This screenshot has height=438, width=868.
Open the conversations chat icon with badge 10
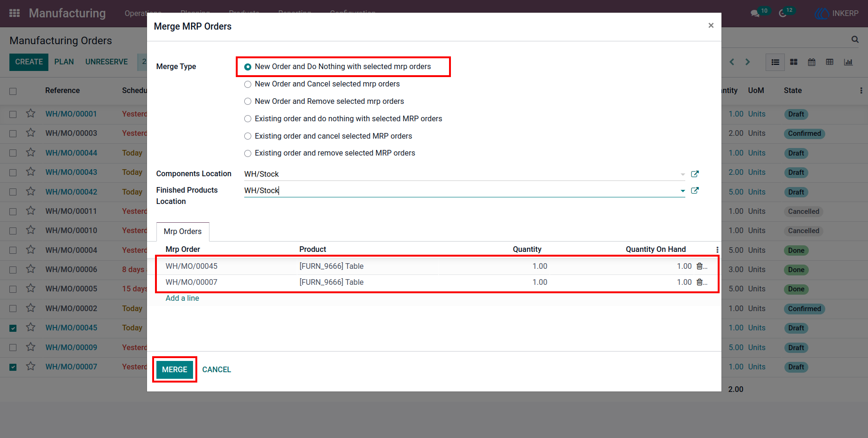pyautogui.click(x=755, y=13)
